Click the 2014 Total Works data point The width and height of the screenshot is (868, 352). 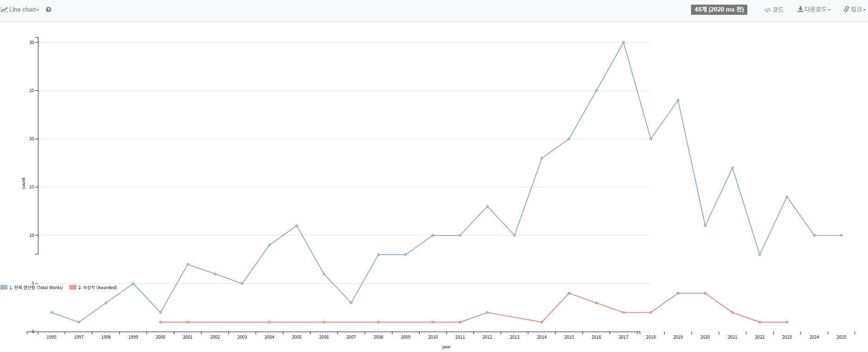point(542,158)
